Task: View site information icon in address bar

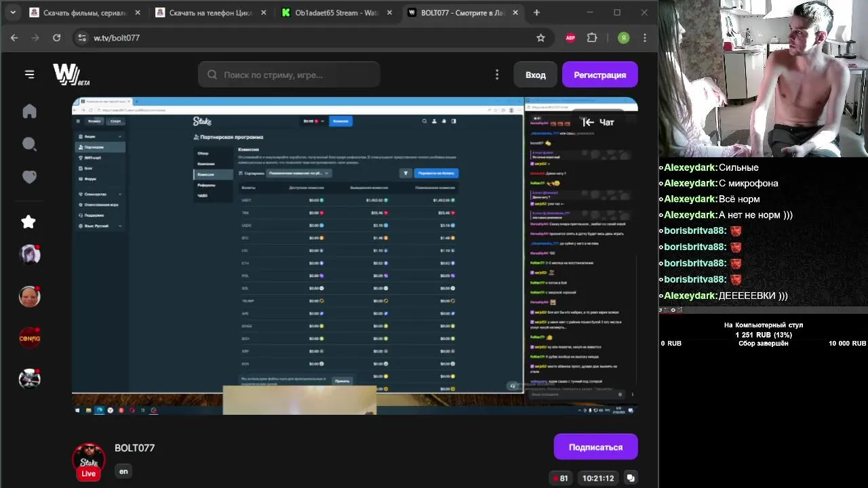Action: tap(82, 38)
